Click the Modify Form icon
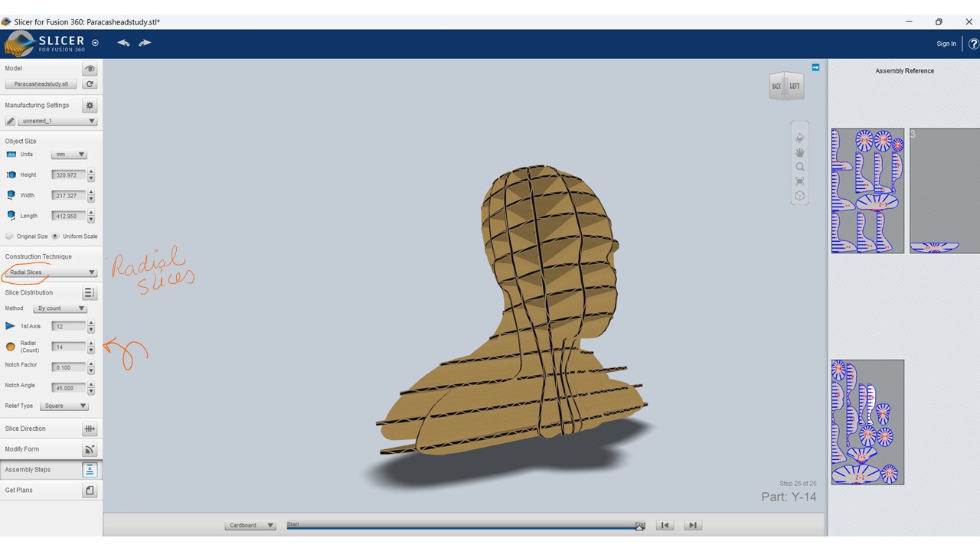Screen dimensions: 980x551 [x=90, y=449]
